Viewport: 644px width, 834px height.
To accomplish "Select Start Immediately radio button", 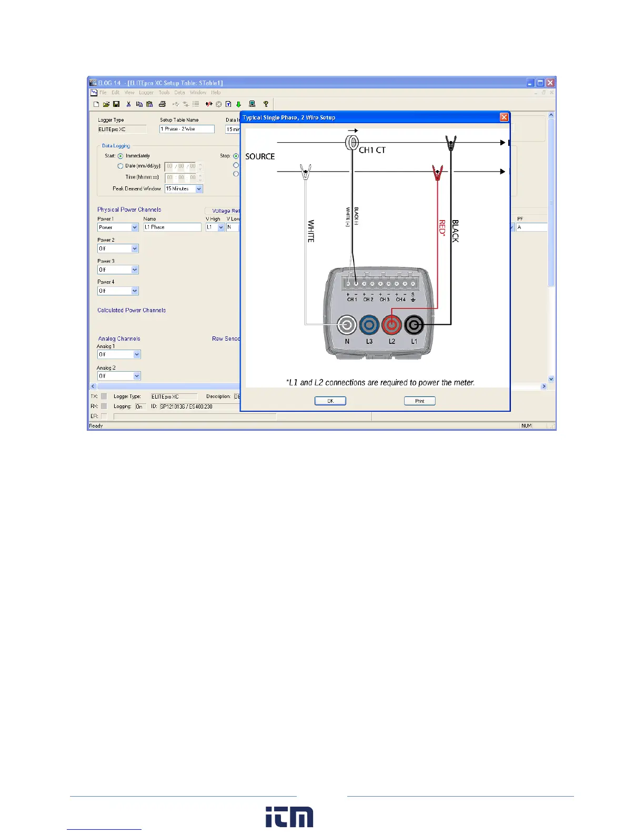I will (x=120, y=156).
